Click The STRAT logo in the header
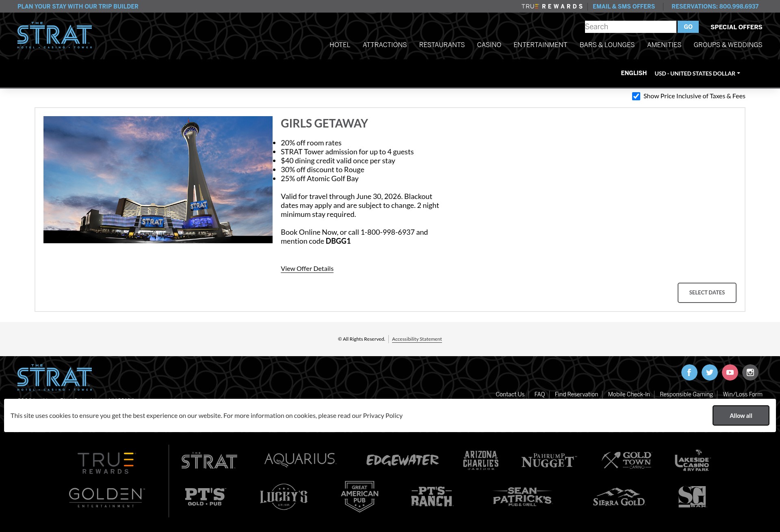 pyautogui.click(x=54, y=35)
